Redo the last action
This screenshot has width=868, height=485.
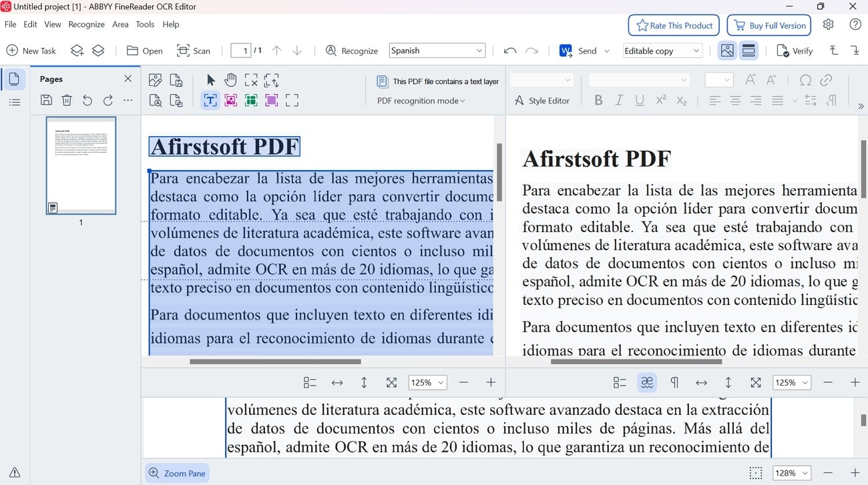531,51
